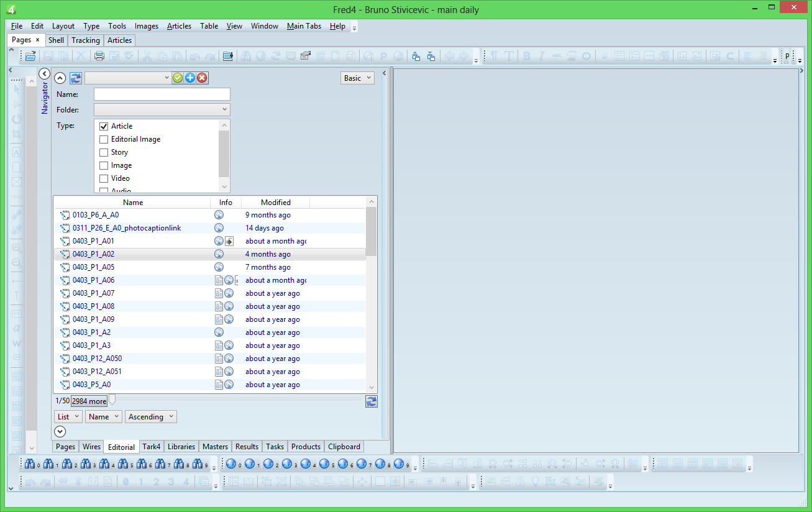Check the Story type checkbox
812x512 pixels.
point(104,152)
